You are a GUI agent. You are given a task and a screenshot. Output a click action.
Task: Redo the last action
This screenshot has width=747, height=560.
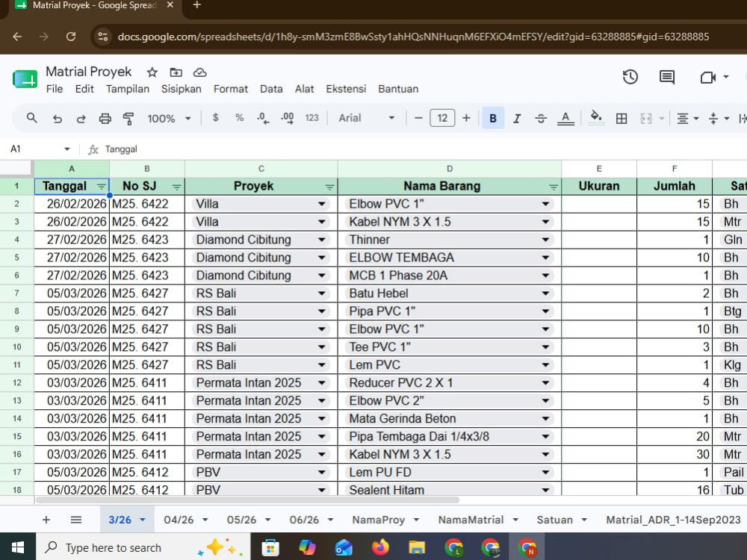coord(81,119)
